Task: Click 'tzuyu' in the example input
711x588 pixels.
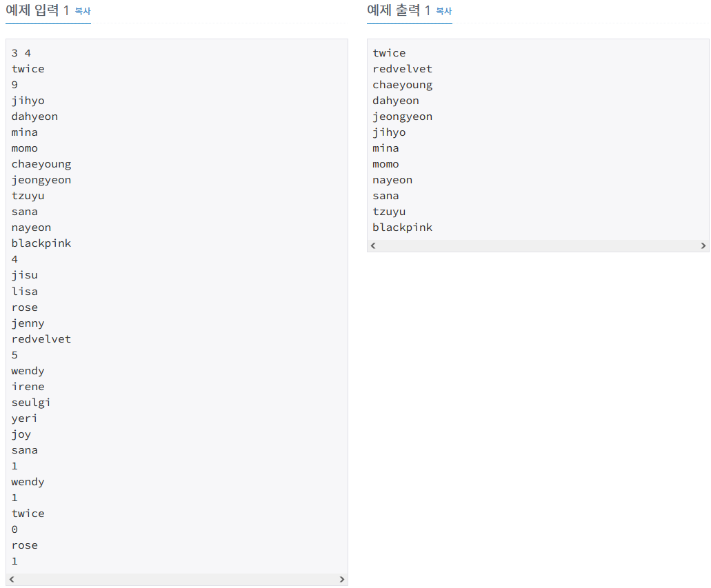Action: (28, 196)
